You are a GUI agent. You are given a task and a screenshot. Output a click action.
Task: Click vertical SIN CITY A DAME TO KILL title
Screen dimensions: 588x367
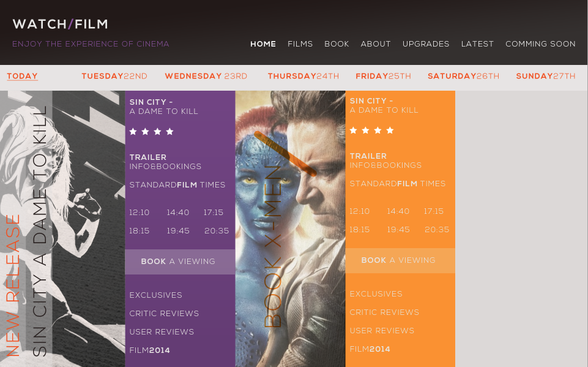[39, 231]
